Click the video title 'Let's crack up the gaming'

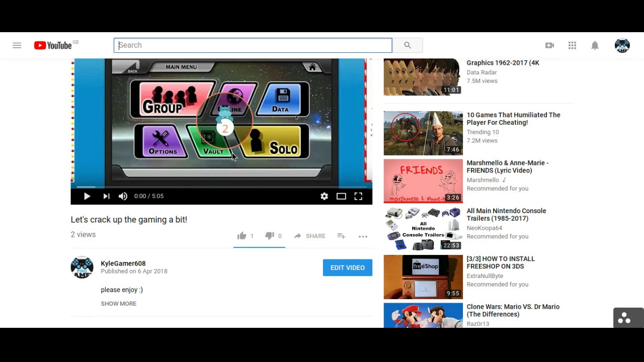(x=129, y=220)
